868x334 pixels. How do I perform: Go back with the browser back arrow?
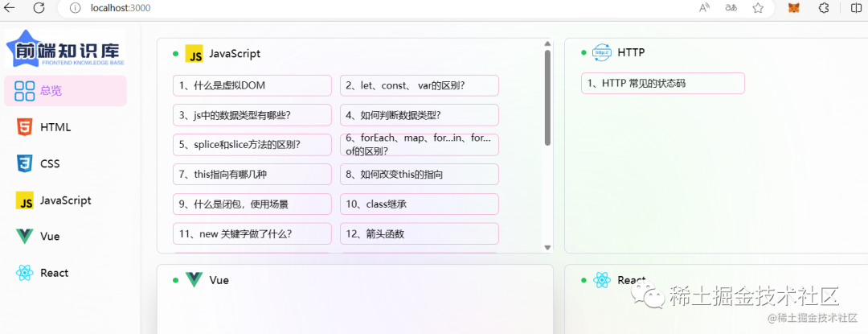click(x=10, y=8)
